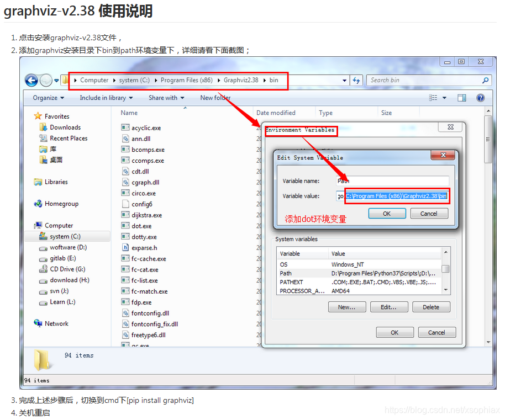Select the PATHEXT system variable row

pyautogui.click(x=359, y=282)
